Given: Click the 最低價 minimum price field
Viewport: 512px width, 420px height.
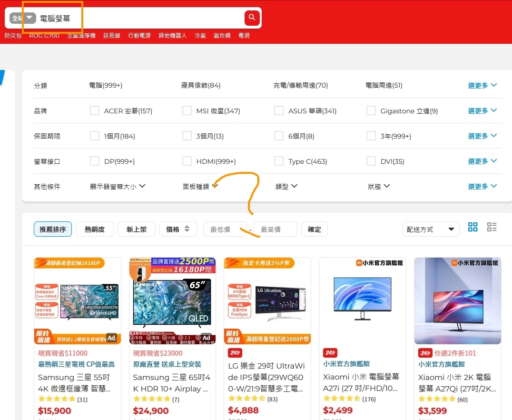Looking at the screenshot, I should tap(225, 229).
